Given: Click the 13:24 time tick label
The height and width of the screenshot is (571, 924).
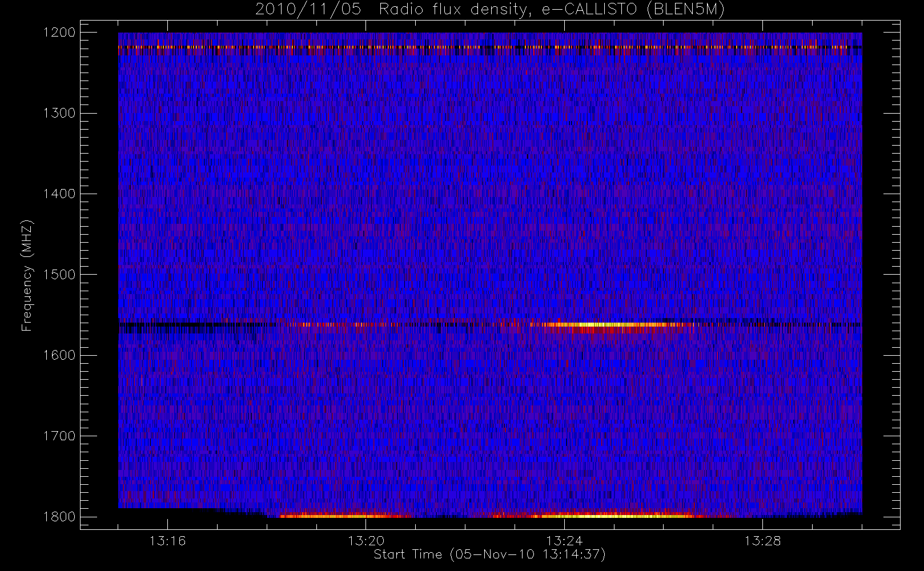Looking at the screenshot, I should (x=564, y=541).
